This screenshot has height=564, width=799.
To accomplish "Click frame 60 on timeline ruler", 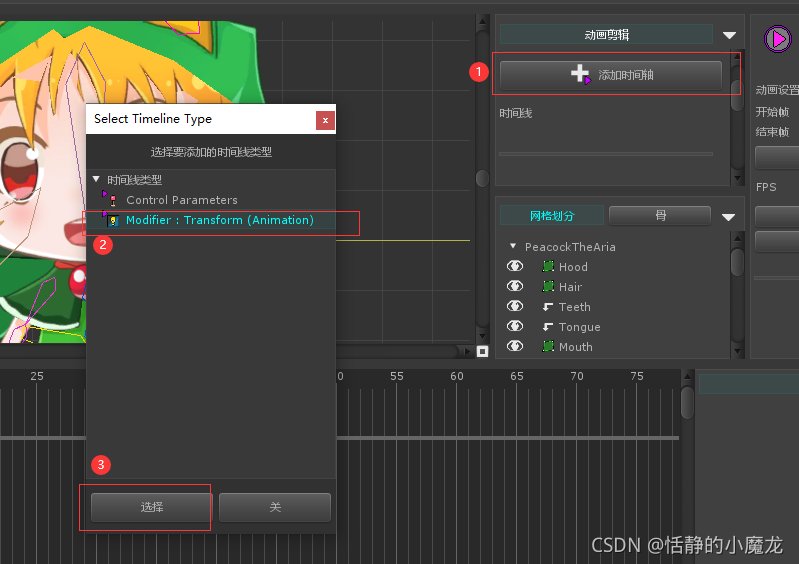I will (457, 376).
